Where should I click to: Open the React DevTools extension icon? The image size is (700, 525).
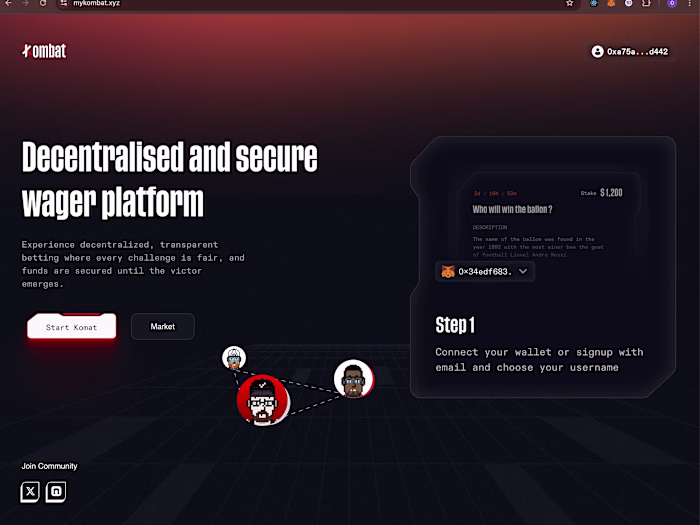[593, 3]
